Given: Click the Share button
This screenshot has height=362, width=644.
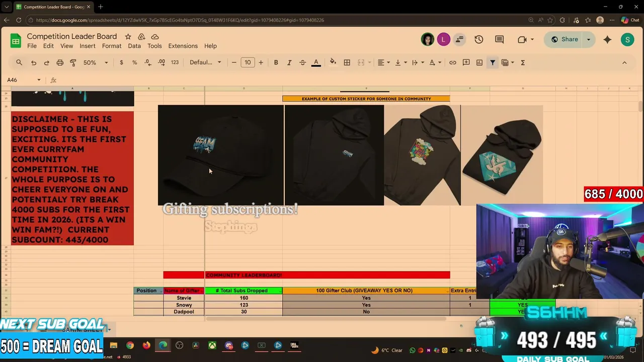Looking at the screenshot, I should [x=564, y=39].
